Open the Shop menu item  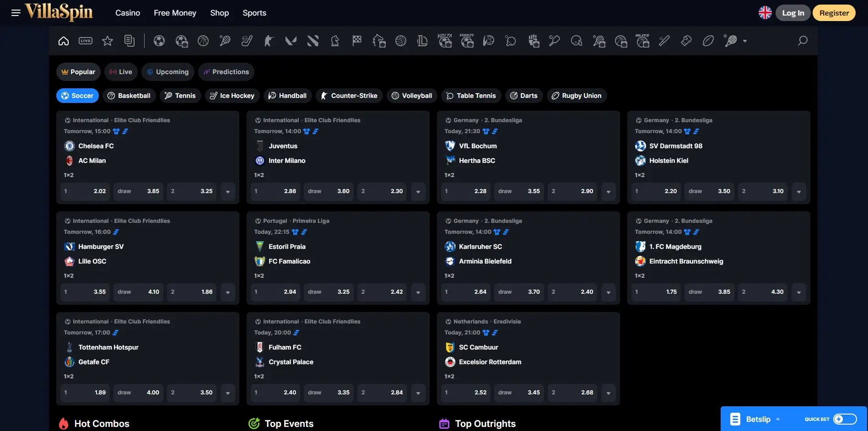pos(220,13)
